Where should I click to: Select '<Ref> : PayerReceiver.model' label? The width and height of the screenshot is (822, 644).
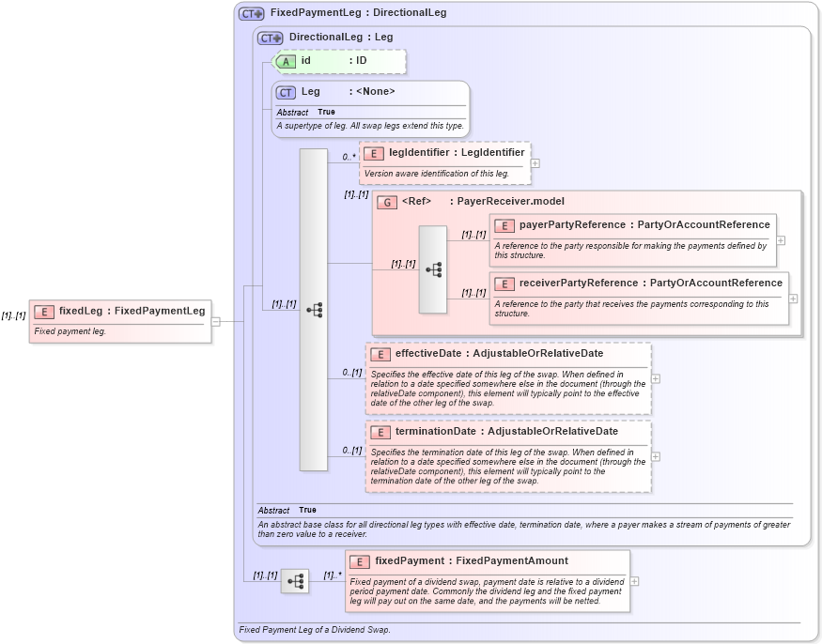click(x=484, y=201)
